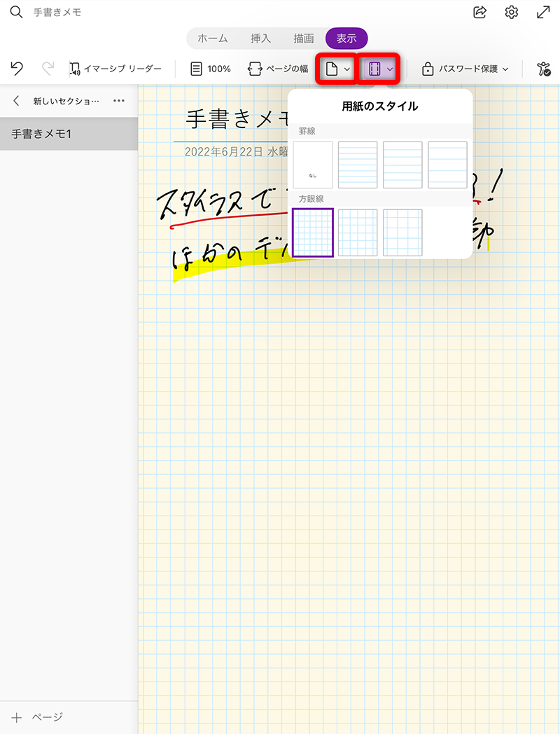Image resolution: width=560 pixels, height=734 pixels.
Task: Click the Settings gear icon
Action: tap(512, 11)
